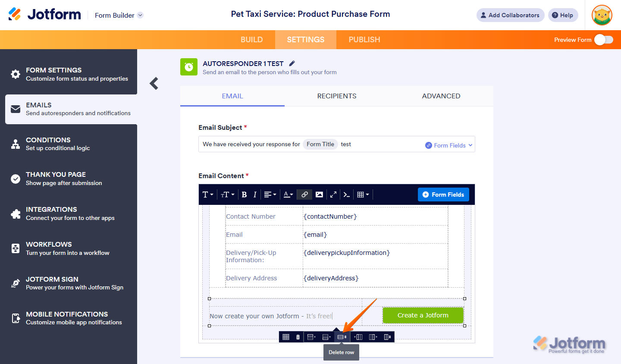The width and height of the screenshot is (621, 364).
Task: Click the delete column icon
Action: [x=387, y=337]
